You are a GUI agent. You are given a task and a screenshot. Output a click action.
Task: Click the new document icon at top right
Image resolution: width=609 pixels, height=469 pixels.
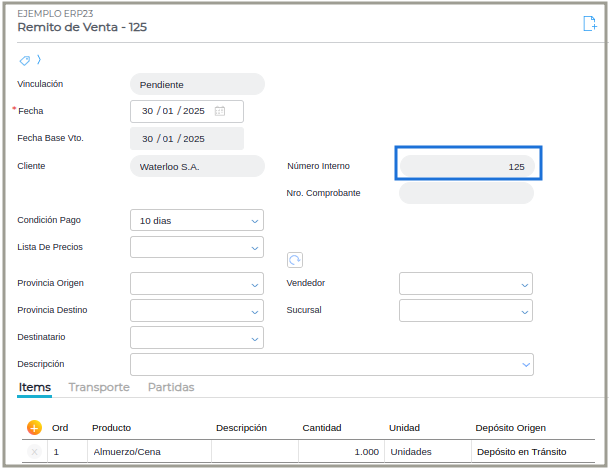589,24
